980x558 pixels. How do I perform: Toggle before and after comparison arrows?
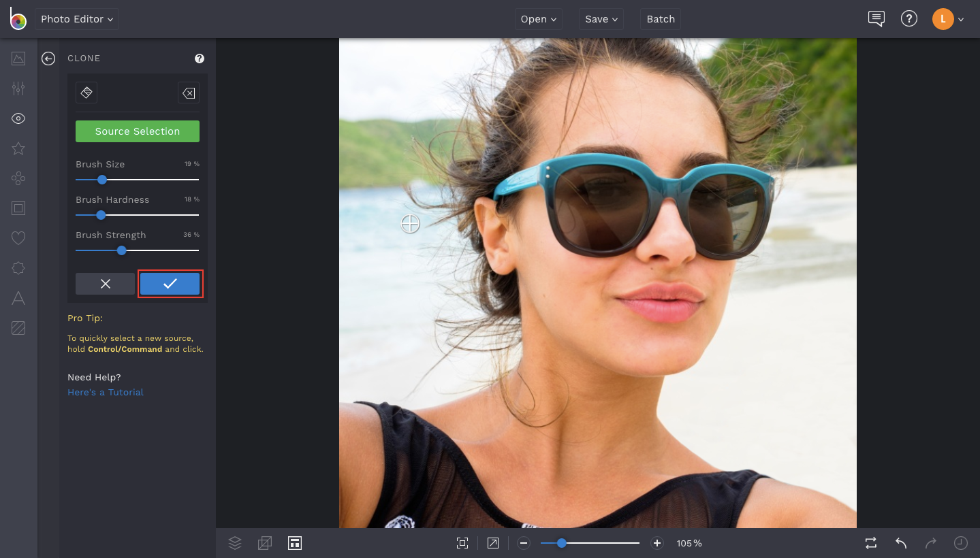pos(870,543)
